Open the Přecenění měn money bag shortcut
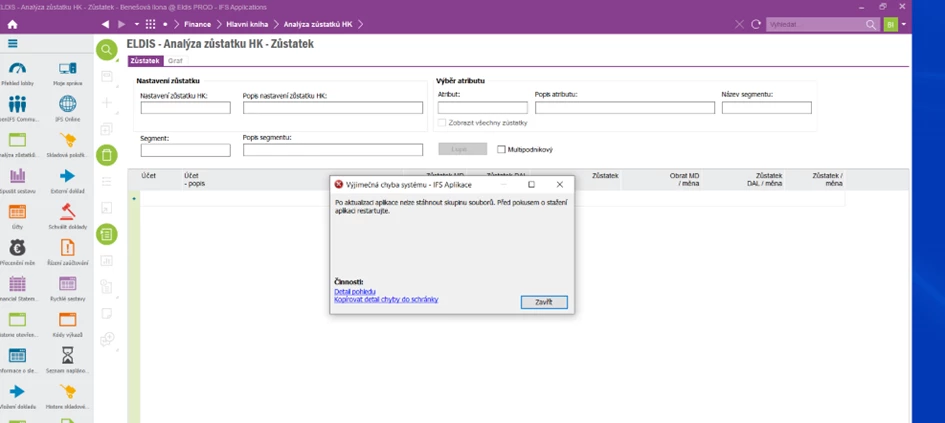945x423 pixels. 17,252
